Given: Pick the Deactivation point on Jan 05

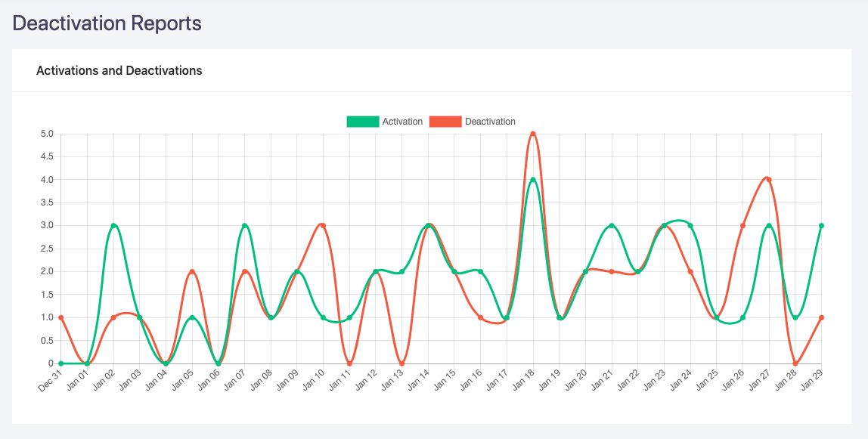Looking at the screenshot, I should [192, 271].
